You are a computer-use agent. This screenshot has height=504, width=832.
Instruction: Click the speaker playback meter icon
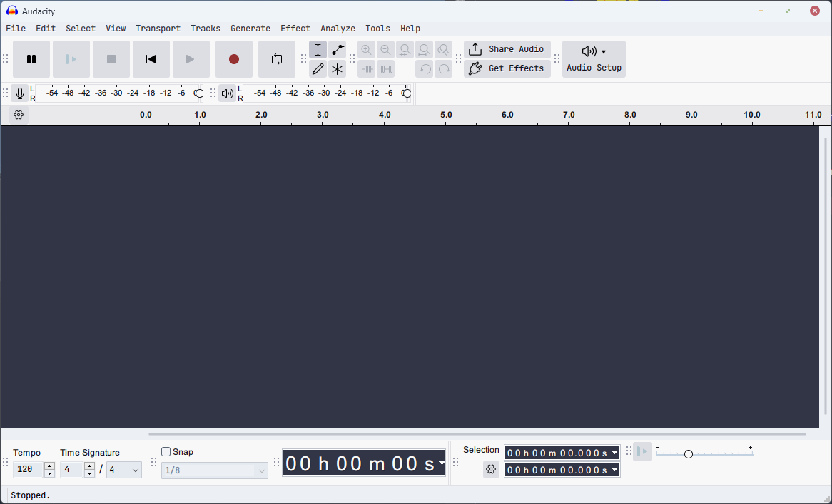click(227, 93)
